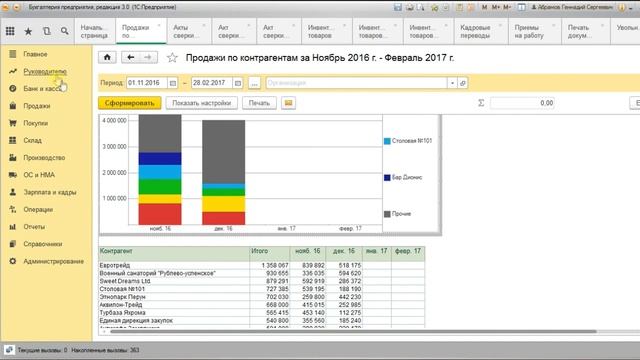This screenshot has width=640, height=360.
Task: Go forward with the right arrow button
Action: tap(148, 58)
